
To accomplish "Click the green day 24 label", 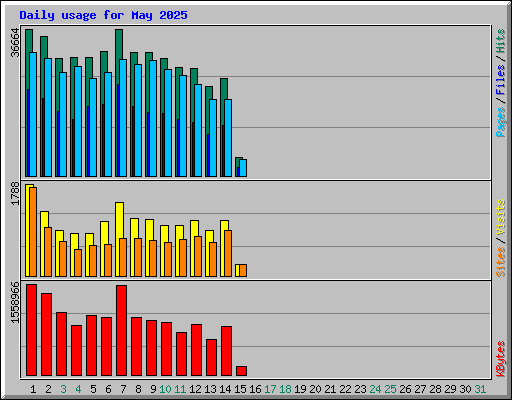I will (375, 389).
